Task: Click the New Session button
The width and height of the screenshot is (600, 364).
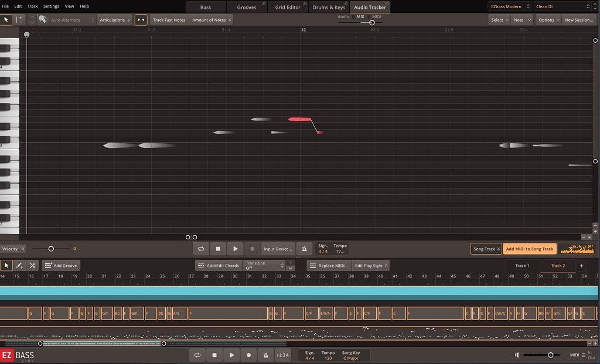Action: pos(579,20)
